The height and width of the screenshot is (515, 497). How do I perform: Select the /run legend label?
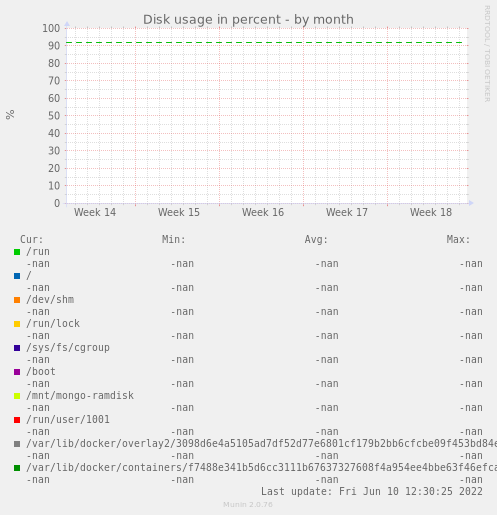(x=38, y=252)
